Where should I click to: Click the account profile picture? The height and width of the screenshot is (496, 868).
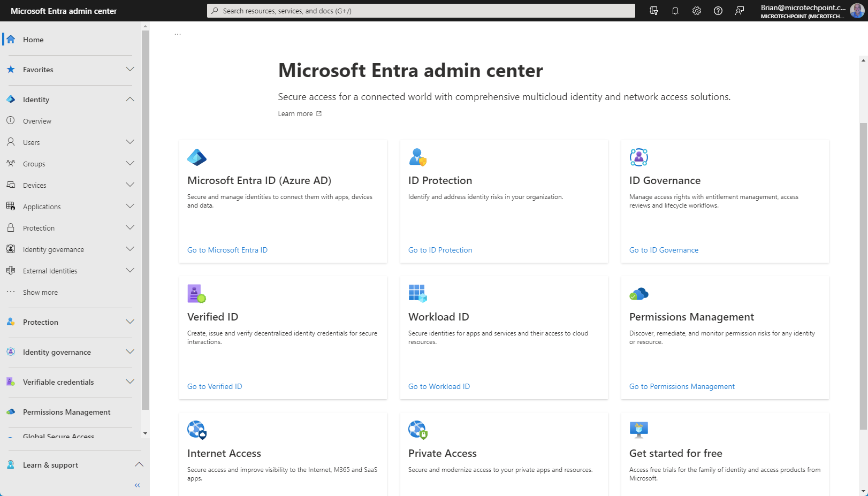[857, 11]
